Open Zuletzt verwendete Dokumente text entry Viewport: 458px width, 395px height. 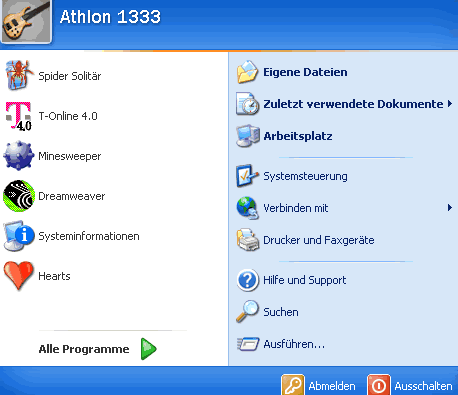[x=353, y=104]
